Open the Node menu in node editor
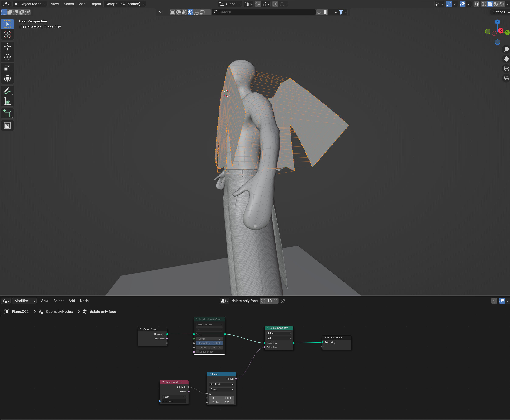The width and height of the screenshot is (510, 420). tap(84, 301)
